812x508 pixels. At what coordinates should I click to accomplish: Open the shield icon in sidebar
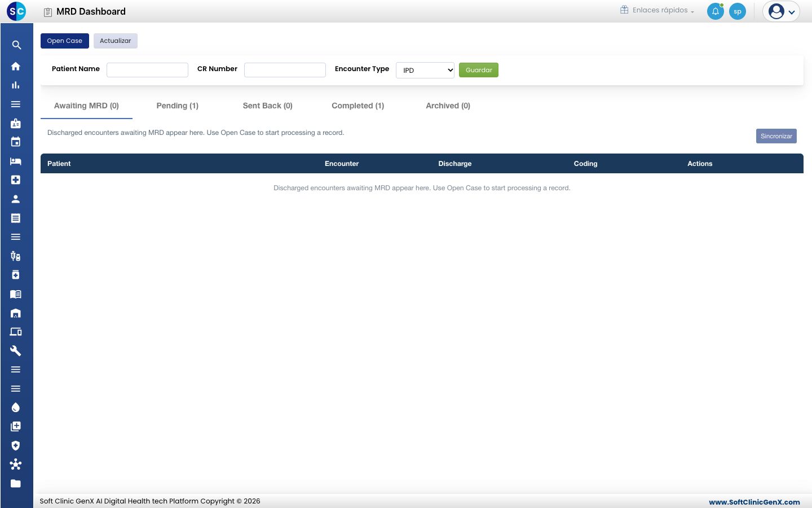point(16,445)
